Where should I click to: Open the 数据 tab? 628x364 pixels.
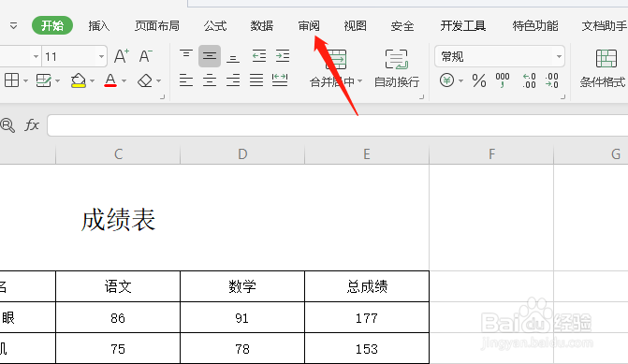point(262,26)
